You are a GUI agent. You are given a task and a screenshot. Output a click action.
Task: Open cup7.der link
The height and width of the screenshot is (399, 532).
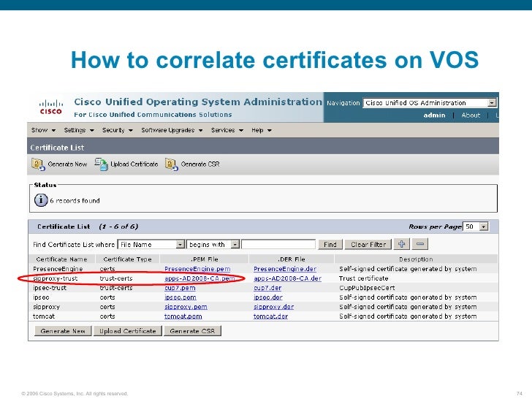(x=267, y=288)
